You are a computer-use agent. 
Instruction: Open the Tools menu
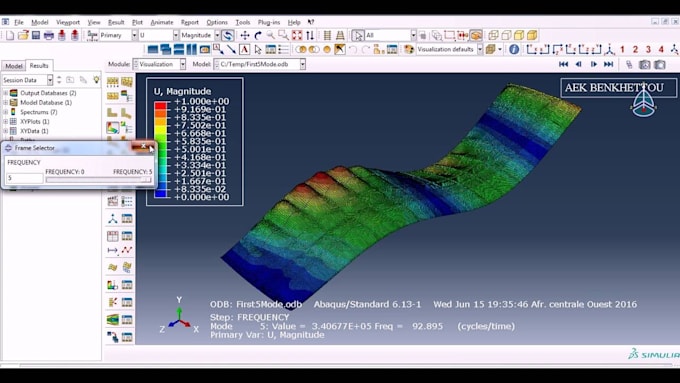click(243, 22)
